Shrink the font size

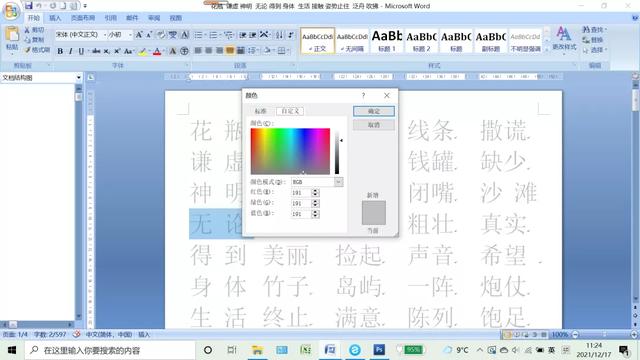149,35
